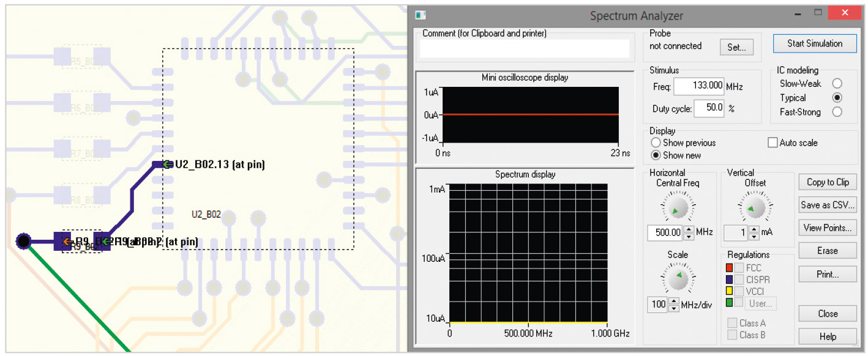Click the U2_B02.13 (at pin) label
The height and width of the screenshot is (356, 868).
(x=220, y=164)
